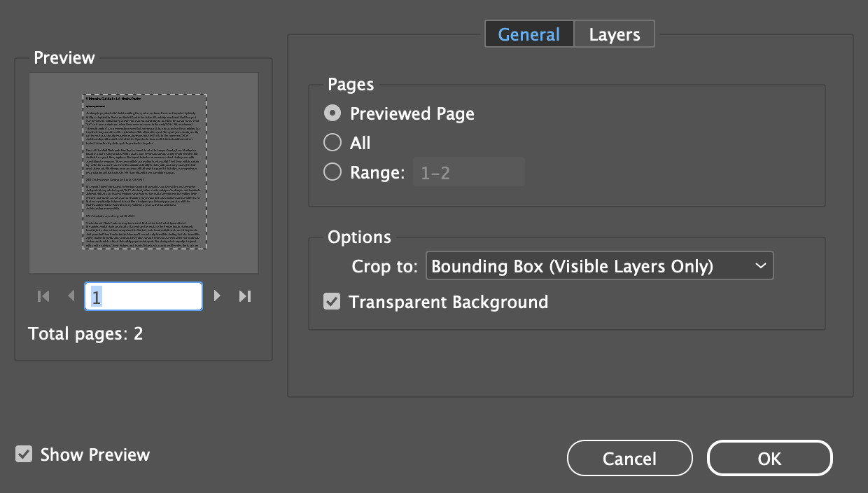Go to the previous preview page
Image resolution: width=868 pixels, height=493 pixels.
tap(71, 296)
